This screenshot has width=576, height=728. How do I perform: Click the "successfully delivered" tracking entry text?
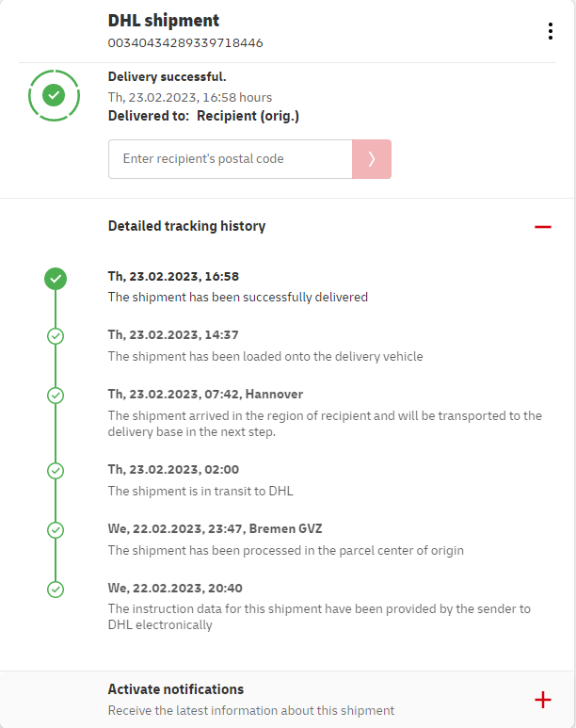pyautogui.click(x=238, y=297)
